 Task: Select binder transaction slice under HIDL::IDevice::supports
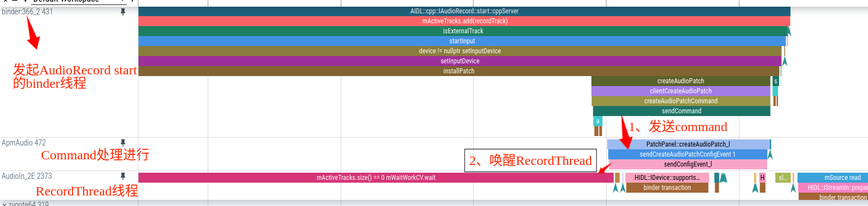(667, 188)
